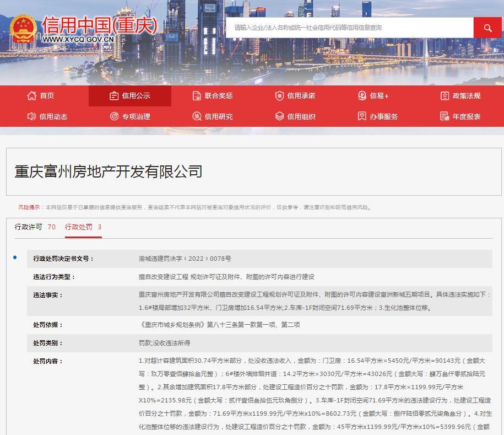Click the text 擅自改变建设工程 规划许可证及附件
The width and height of the screenshot is (504, 435).
pyautogui.click(x=189, y=277)
